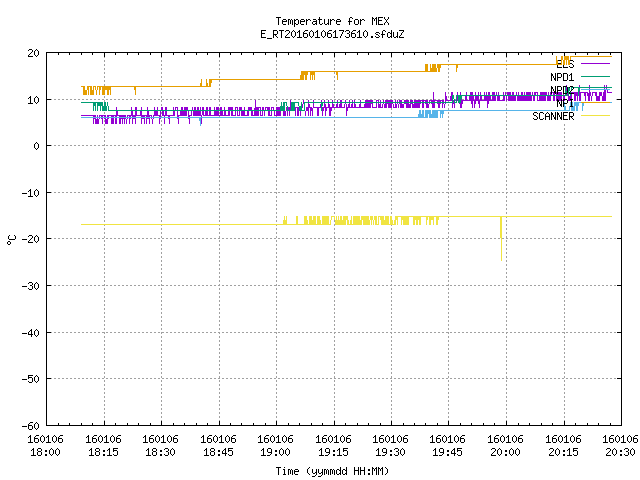Click the chart title 'Temperature for MEX'
Viewport: 640px width, 480px height.
click(x=332, y=21)
